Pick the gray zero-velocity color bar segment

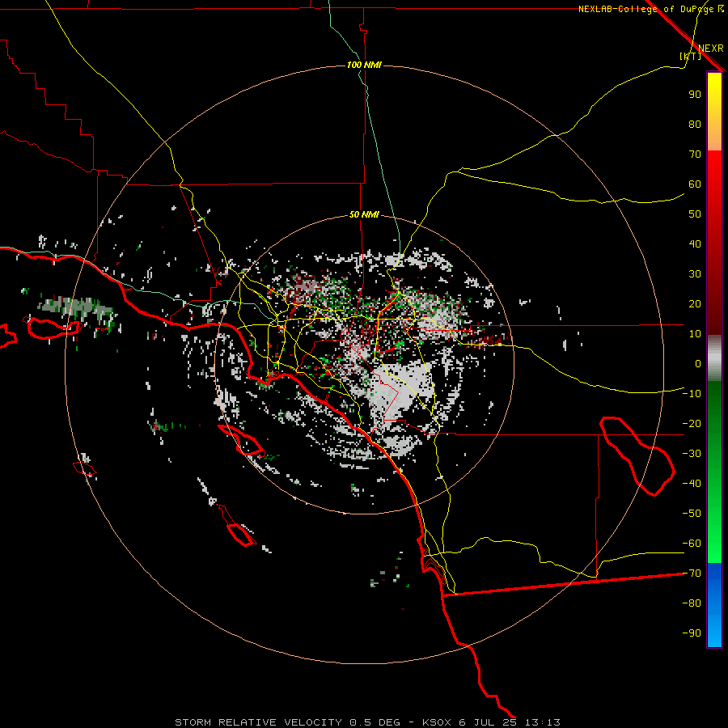point(714,358)
